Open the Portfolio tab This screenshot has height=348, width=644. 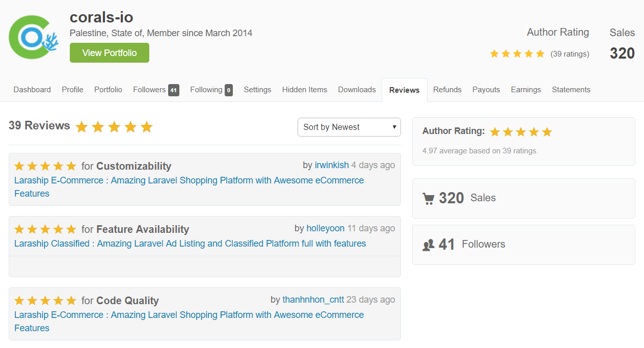click(x=108, y=90)
